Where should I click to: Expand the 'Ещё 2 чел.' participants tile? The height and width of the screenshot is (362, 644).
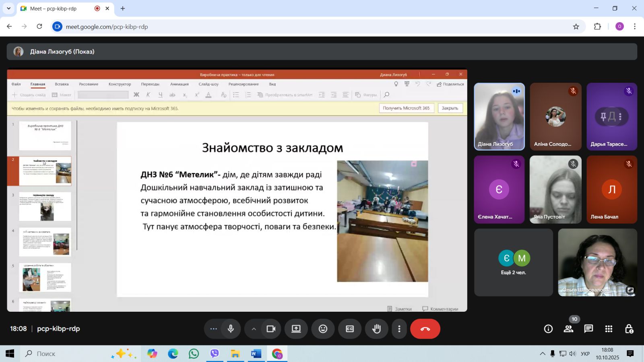point(514,262)
